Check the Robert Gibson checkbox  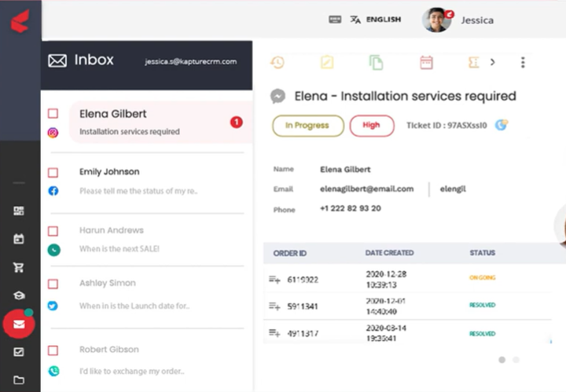(53, 350)
